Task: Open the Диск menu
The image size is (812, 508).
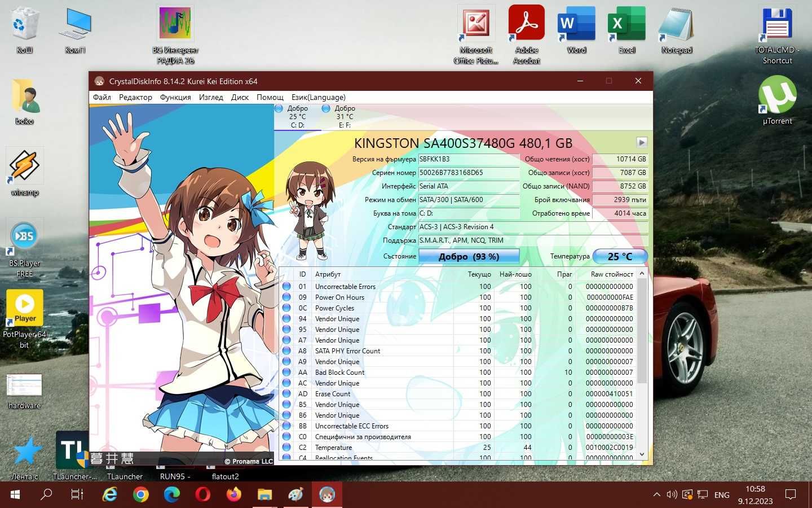Action: pos(240,97)
